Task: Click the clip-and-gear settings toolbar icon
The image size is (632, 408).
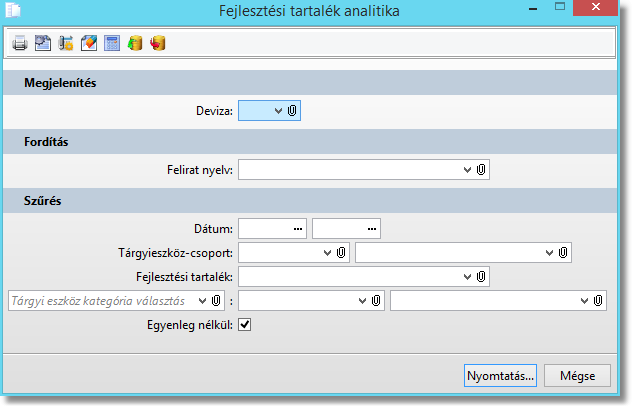Action: click(66, 43)
